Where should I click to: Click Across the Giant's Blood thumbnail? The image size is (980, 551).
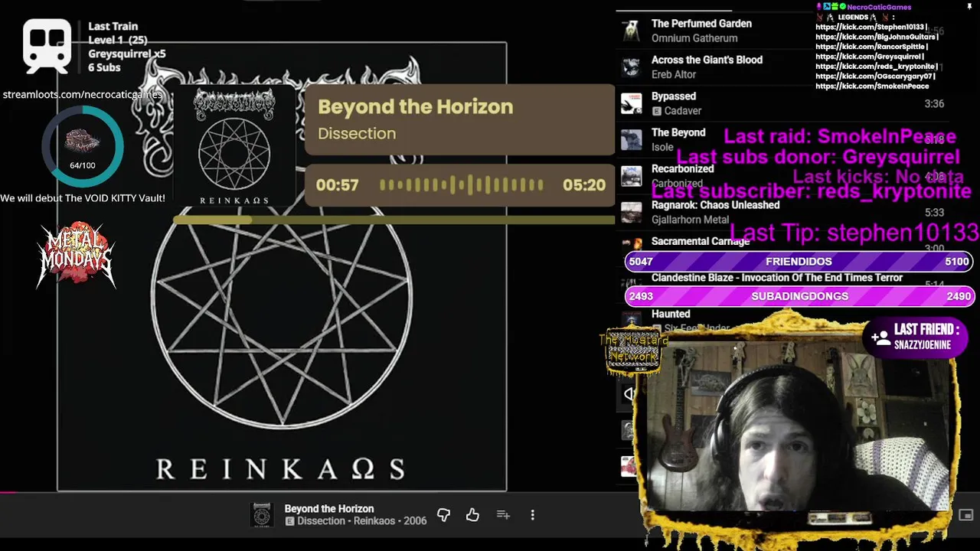click(x=631, y=67)
